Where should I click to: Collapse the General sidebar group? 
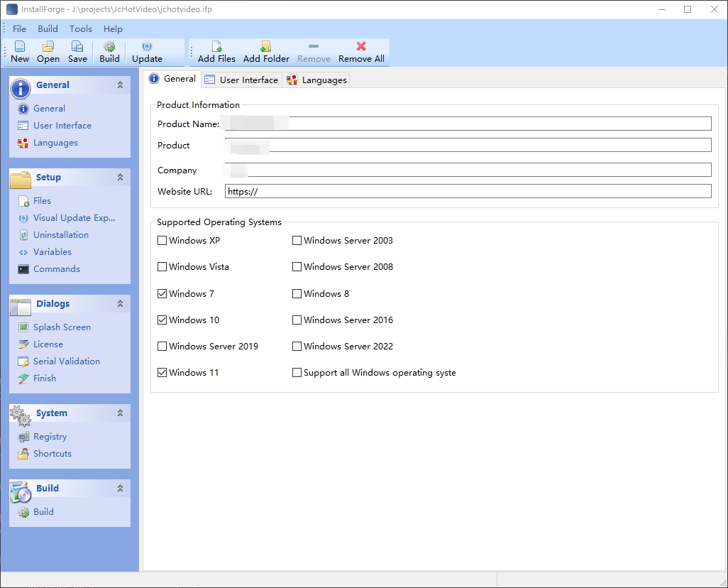pos(120,85)
